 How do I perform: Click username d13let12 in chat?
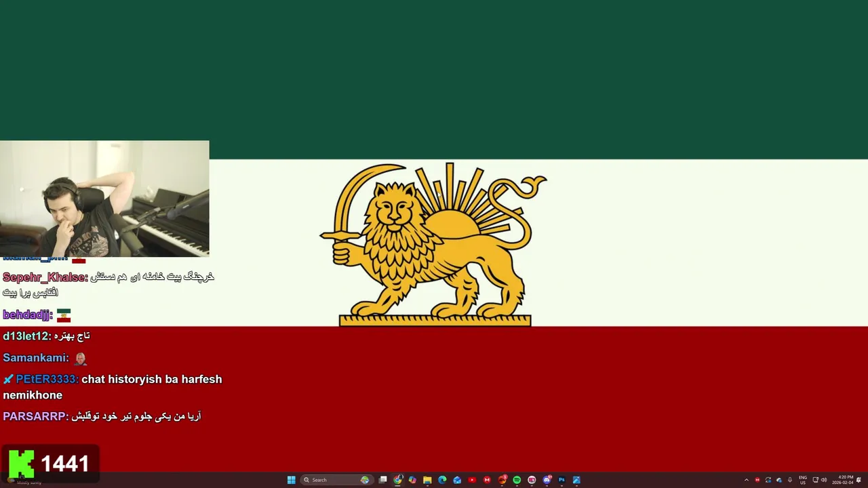[27, 336]
